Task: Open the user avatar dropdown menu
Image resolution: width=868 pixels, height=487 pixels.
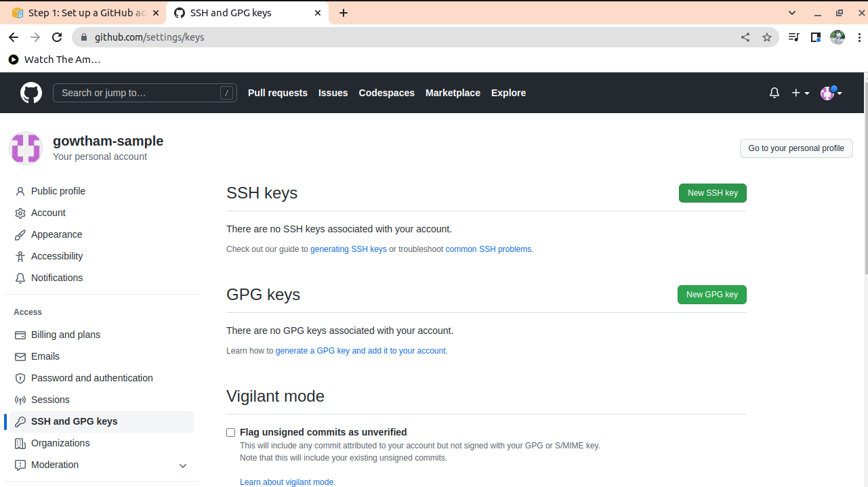Action: (831, 93)
